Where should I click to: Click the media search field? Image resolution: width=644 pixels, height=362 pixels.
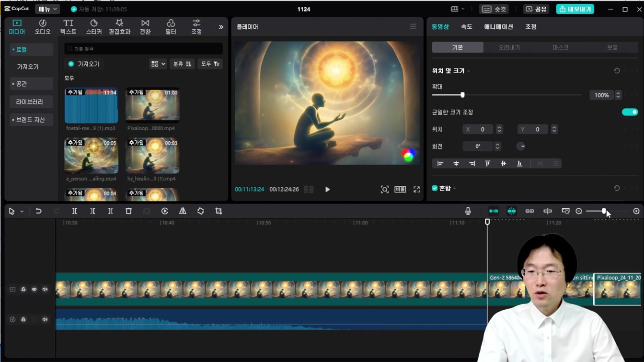click(144, 49)
